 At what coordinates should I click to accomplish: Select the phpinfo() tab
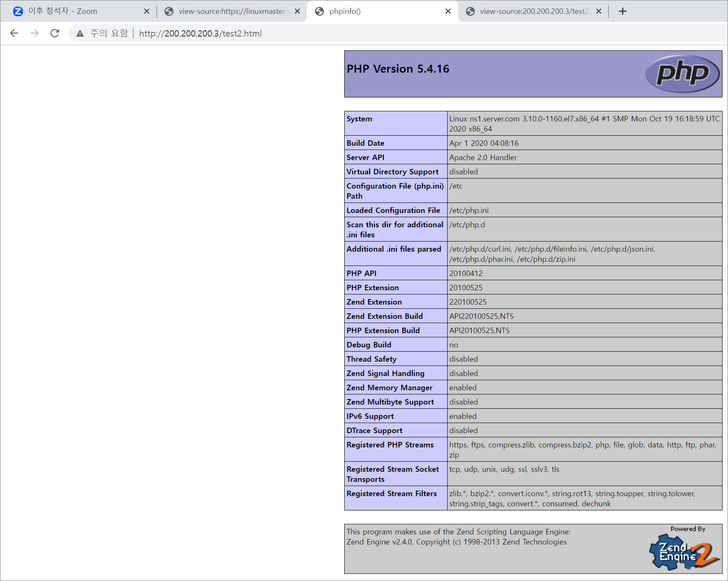click(382, 11)
